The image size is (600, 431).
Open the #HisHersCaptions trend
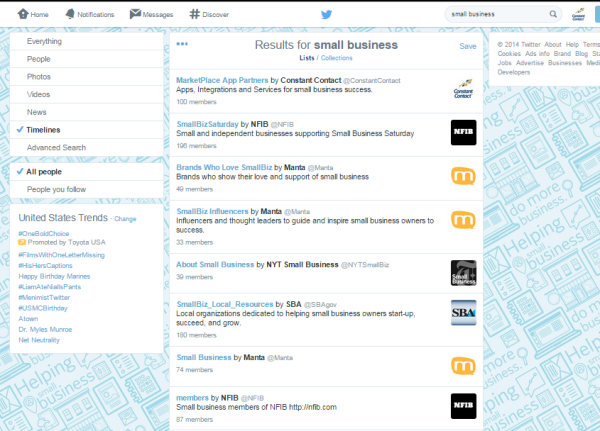click(x=45, y=266)
